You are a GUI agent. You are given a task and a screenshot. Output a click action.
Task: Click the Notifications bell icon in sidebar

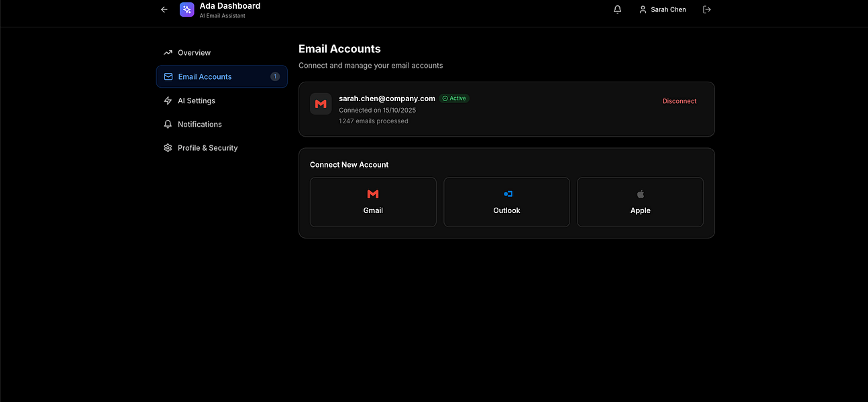(168, 124)
